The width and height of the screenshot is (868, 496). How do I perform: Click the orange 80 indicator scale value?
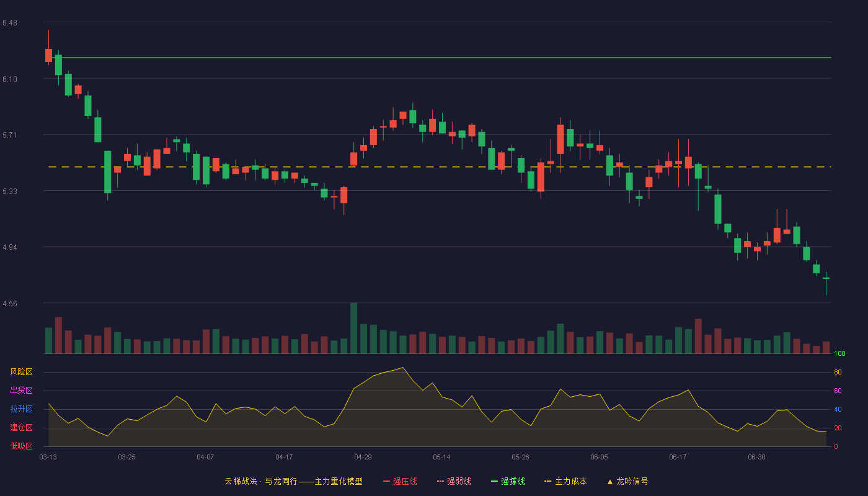838,373
